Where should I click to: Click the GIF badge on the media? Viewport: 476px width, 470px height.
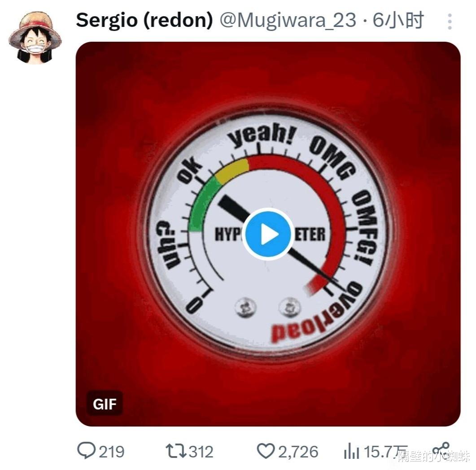point(105,404)
